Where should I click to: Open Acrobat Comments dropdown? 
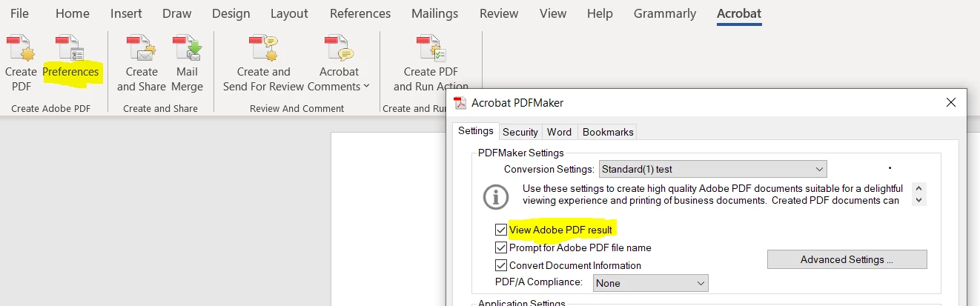tap(339, 64)
